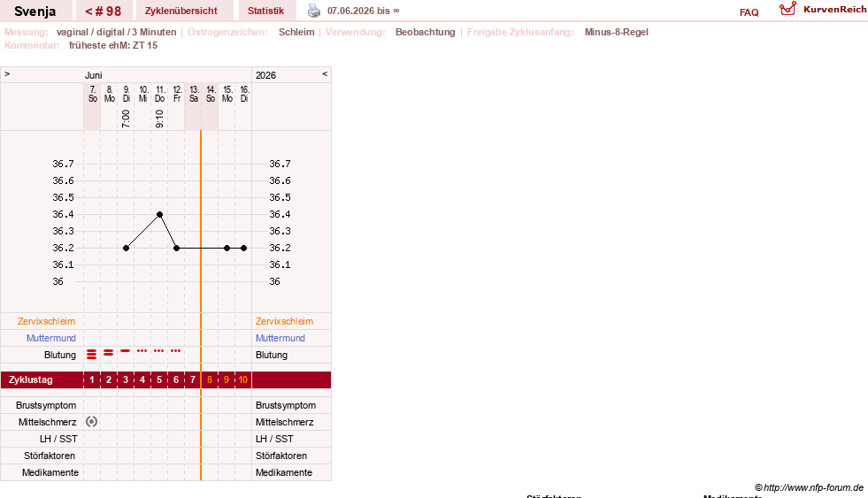Open the KurvenReich logo link

tap(822, 9)
